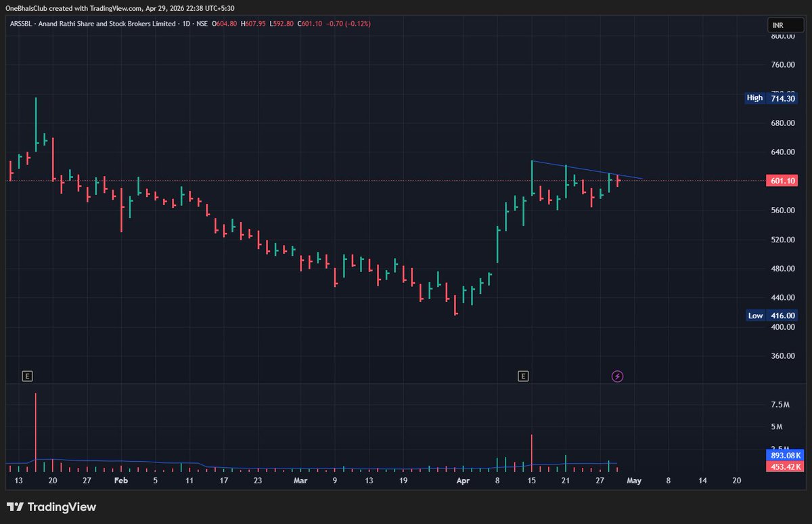Click the 7.5M volume axis label
Viewport: 812px width, 524px height.
point(780,405)
